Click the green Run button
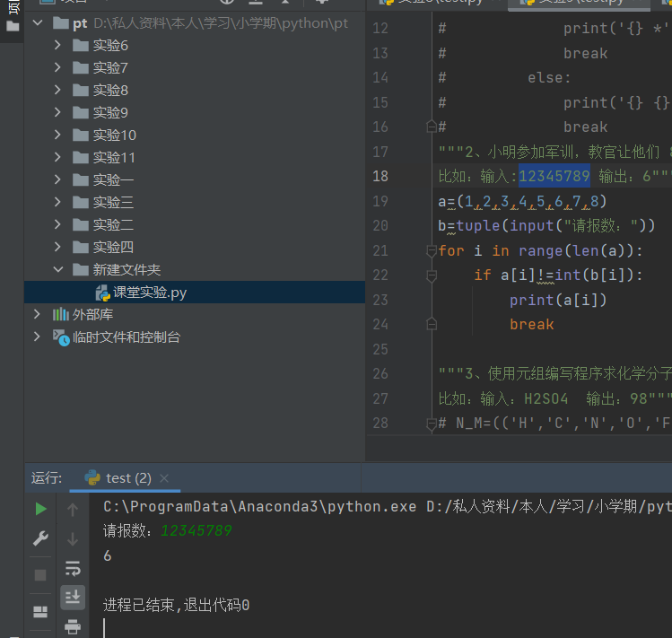This screenshot has width=672, height=638. click(40, 509)
